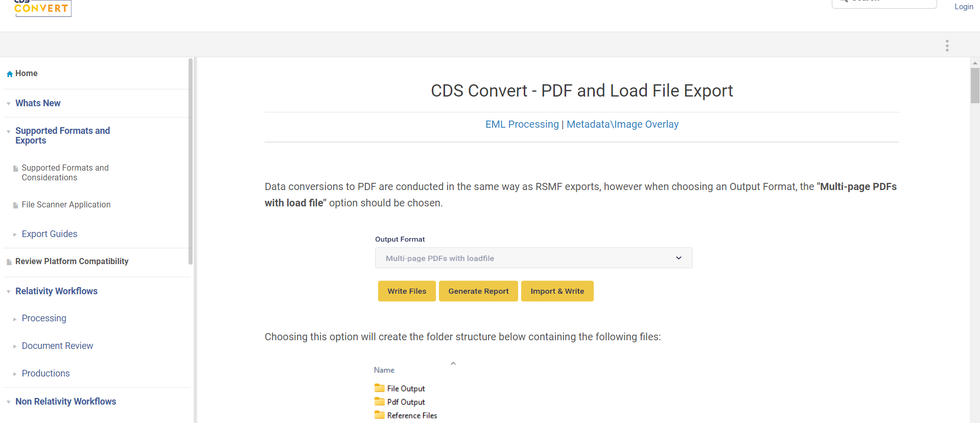Click the Search input field
Image resolution: width=980 pixels, height=423 pixels.
point(884,3)
